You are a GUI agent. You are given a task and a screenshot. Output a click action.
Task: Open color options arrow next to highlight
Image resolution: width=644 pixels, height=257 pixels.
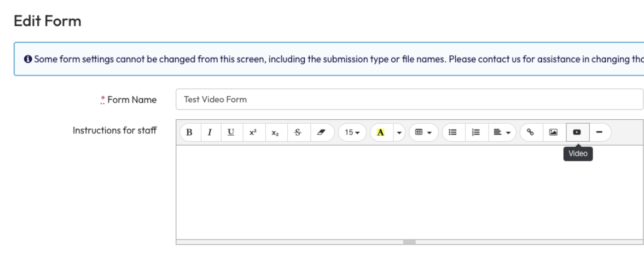[399, 132]
